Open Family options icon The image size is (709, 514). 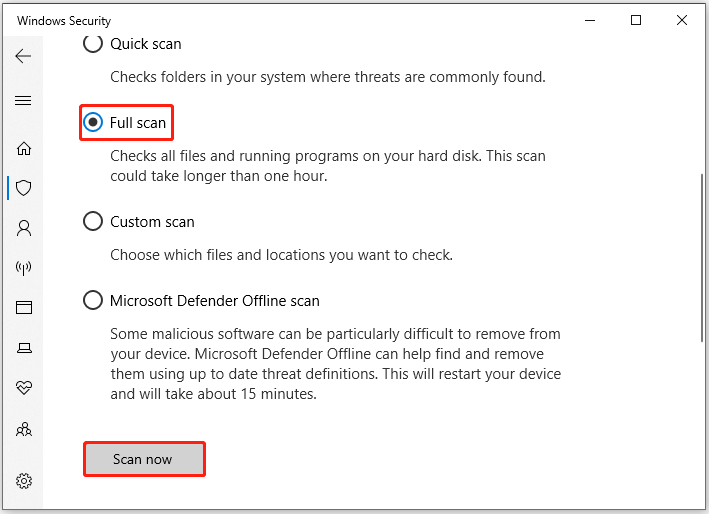coord(23,430)
